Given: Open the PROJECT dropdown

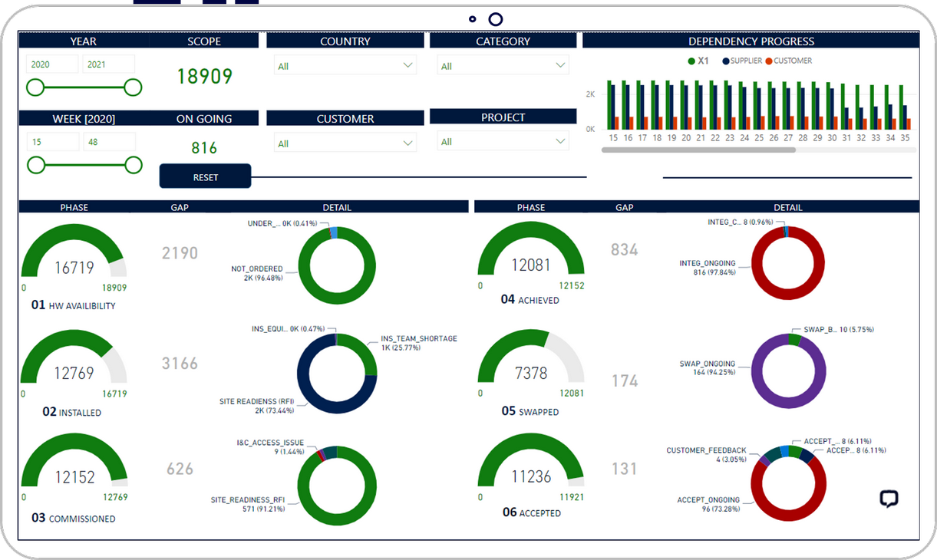Looking at the screenshot, I should 503,141.
